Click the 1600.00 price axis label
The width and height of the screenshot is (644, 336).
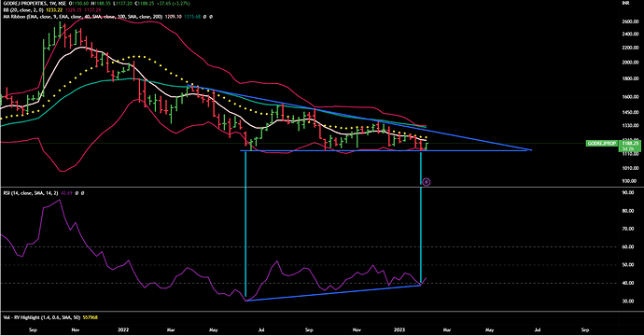point(630,97)
